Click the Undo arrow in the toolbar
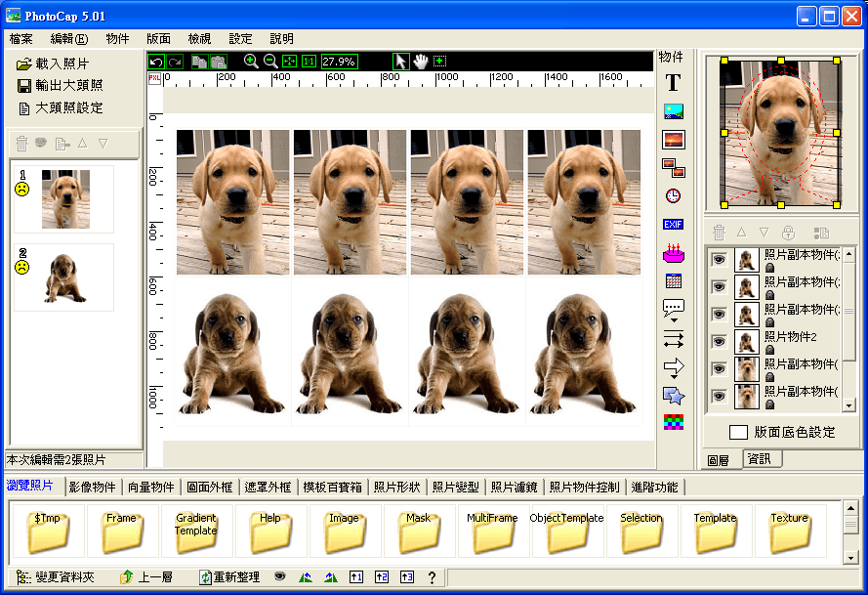This screenshot has height=595, width=868. point(156,61)
